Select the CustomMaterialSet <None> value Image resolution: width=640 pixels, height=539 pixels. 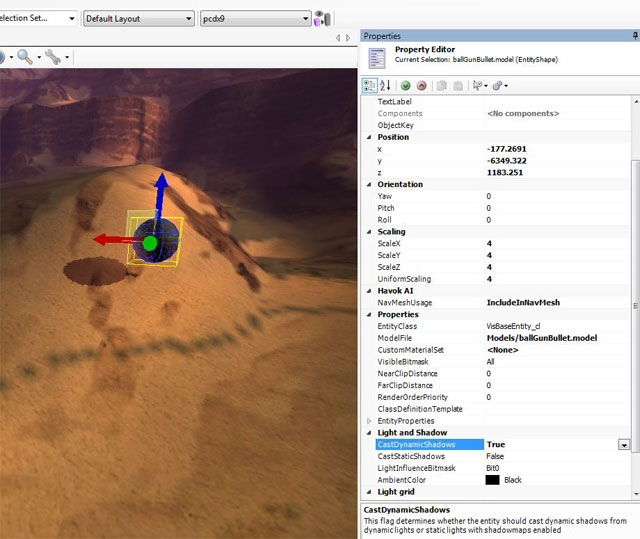[502, 350]
